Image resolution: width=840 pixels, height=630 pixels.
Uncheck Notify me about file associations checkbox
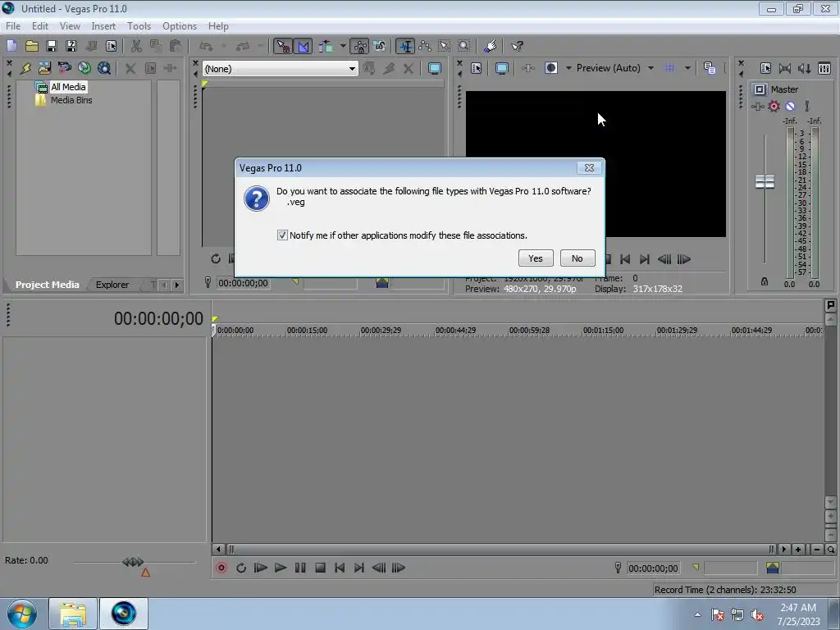[x=282, y=235]
